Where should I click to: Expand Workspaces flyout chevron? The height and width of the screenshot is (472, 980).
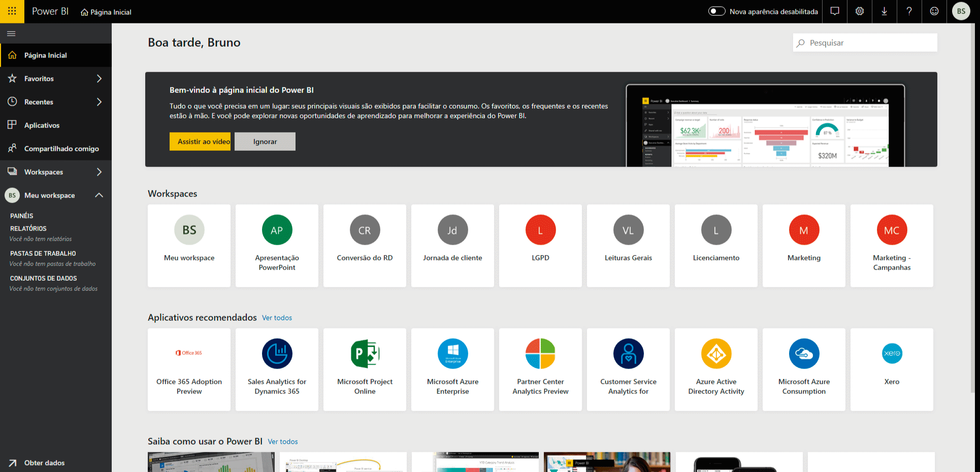[99, 172]
